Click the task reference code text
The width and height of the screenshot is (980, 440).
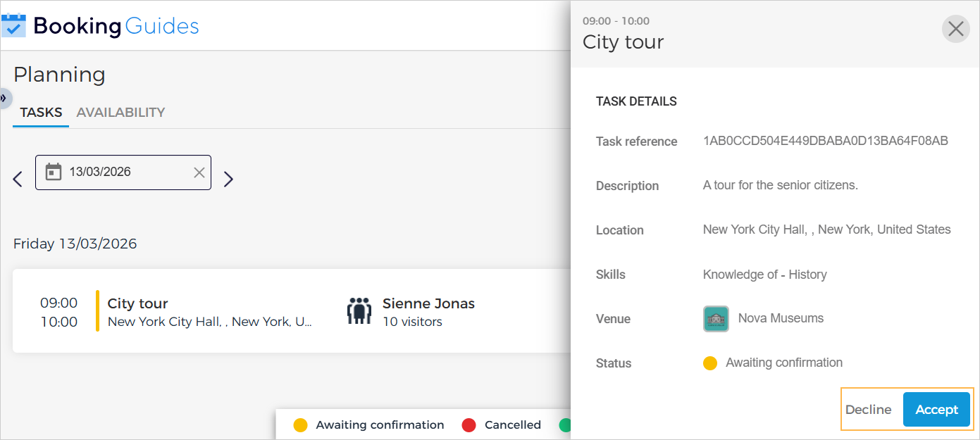(825, 141)
